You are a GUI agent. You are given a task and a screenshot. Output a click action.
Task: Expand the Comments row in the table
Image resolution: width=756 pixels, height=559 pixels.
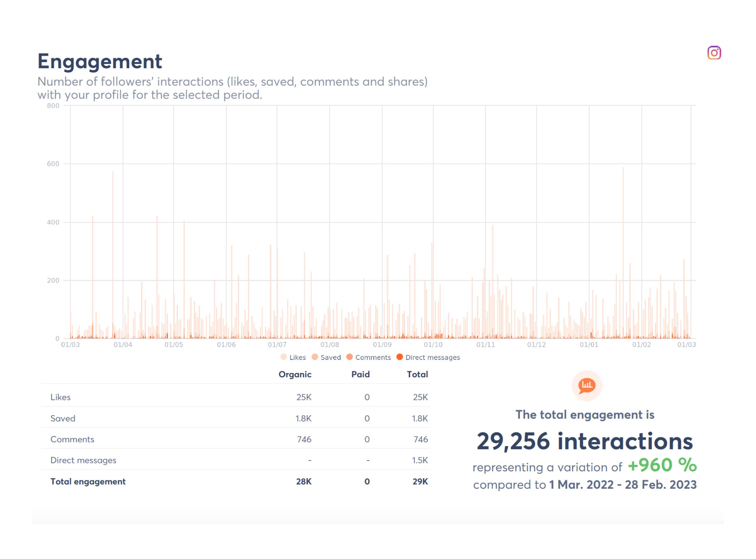click(72, 439)
